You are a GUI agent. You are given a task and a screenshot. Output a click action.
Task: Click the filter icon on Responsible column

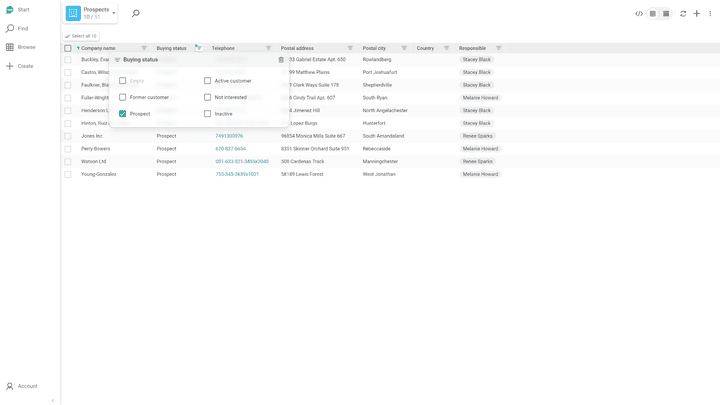499,48
